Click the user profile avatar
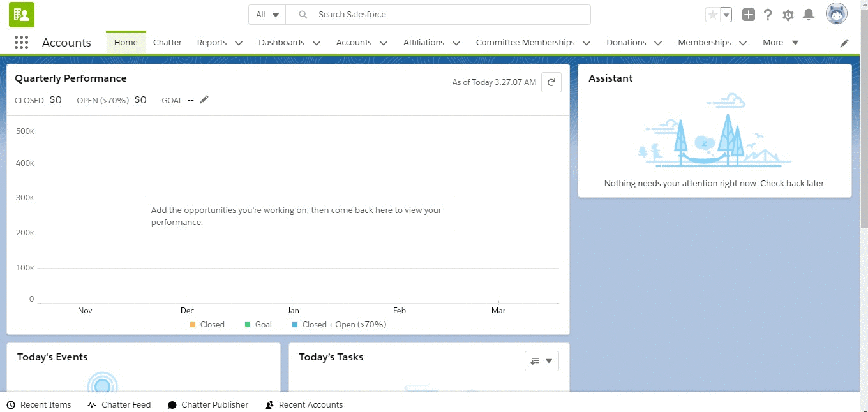 click(836, 14)
